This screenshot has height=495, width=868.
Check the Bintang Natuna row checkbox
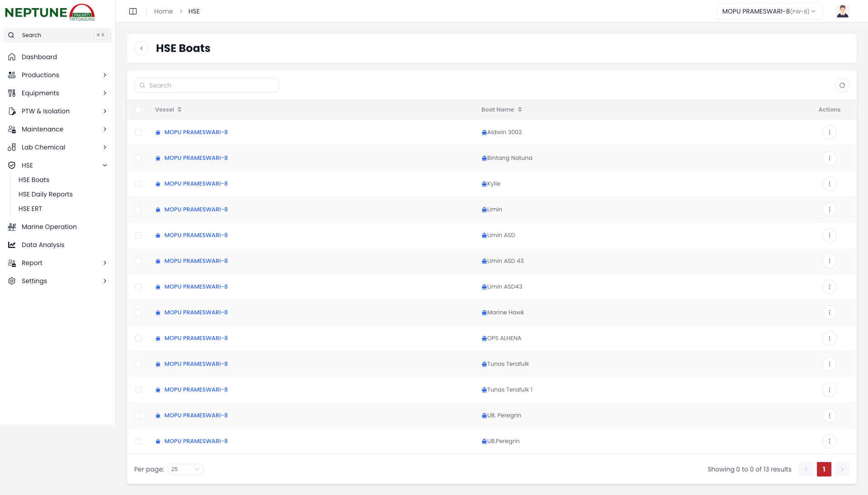138,158
